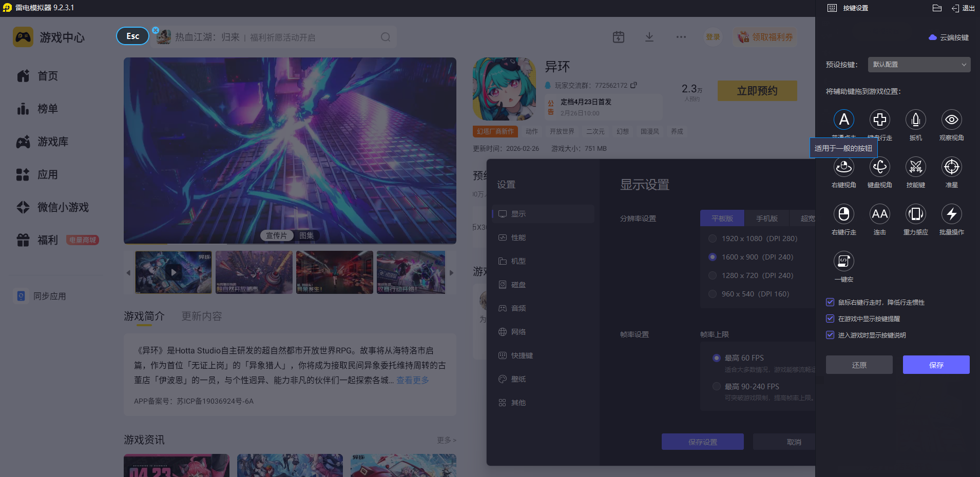Select the 批量操作 lightning icon
Screen dimensions: 980x477
(x=951, y=214)
